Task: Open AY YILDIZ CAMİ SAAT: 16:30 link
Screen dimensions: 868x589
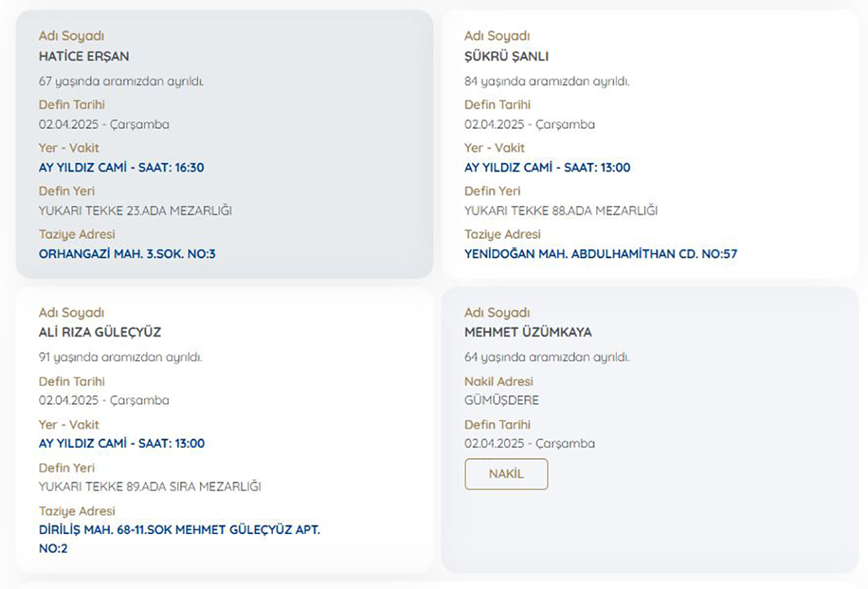Action: point(121,168)
